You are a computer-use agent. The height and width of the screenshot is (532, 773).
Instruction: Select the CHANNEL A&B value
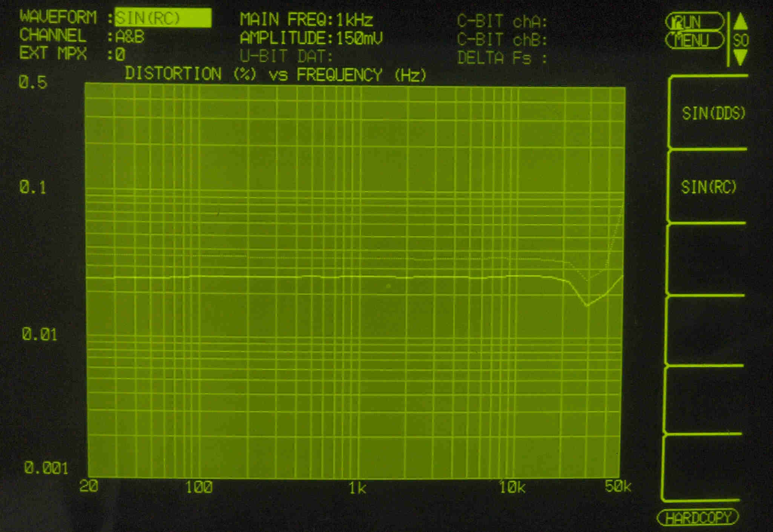tap(130, 37)
